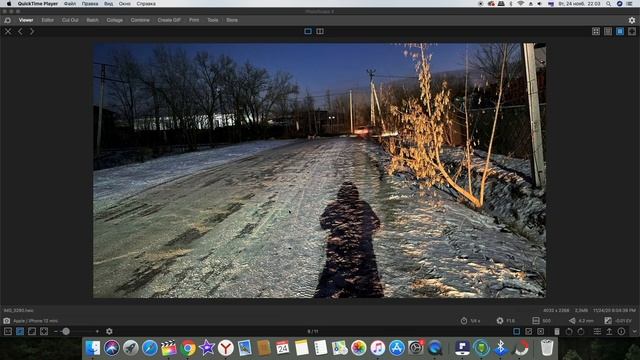Open viewer options gear beside zoom slider
This screenshot has width=640, height=360.
pyautogui.click(x=109, y=331)
